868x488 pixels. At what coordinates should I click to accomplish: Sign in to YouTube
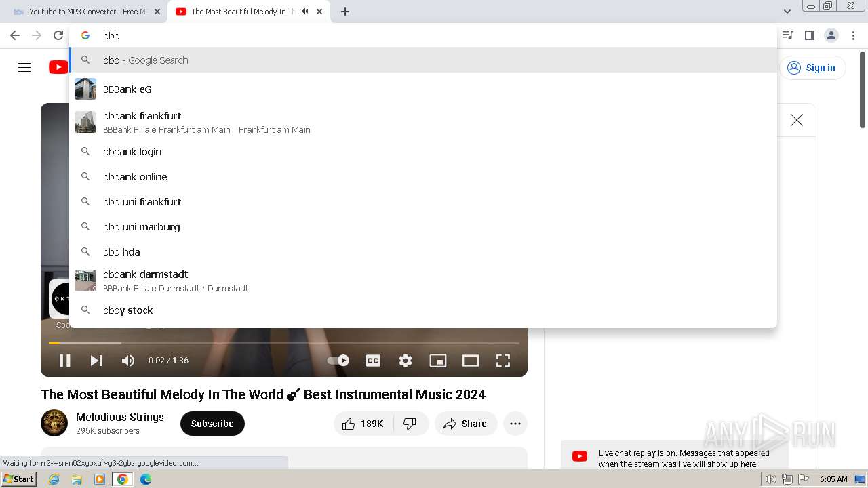(x=812, y=68)
